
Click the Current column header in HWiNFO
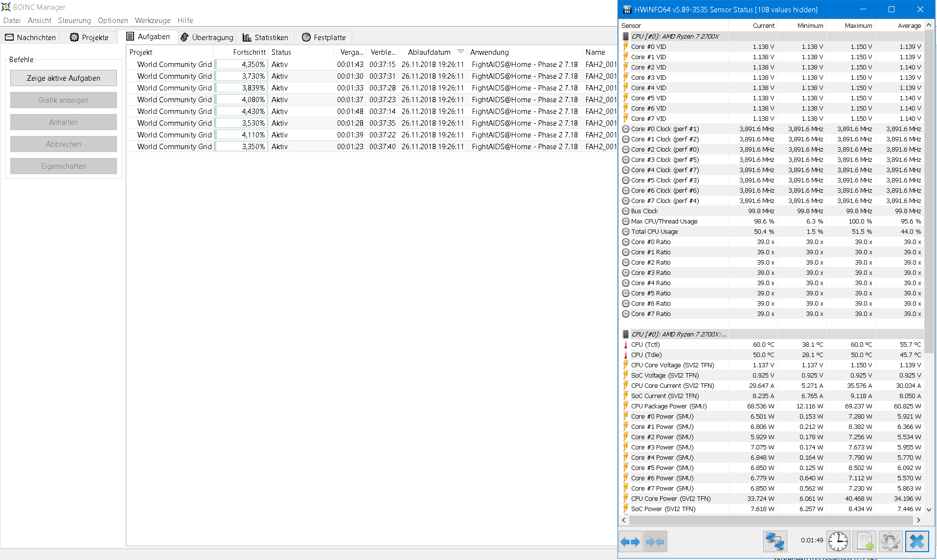click(x=753, y=25)
